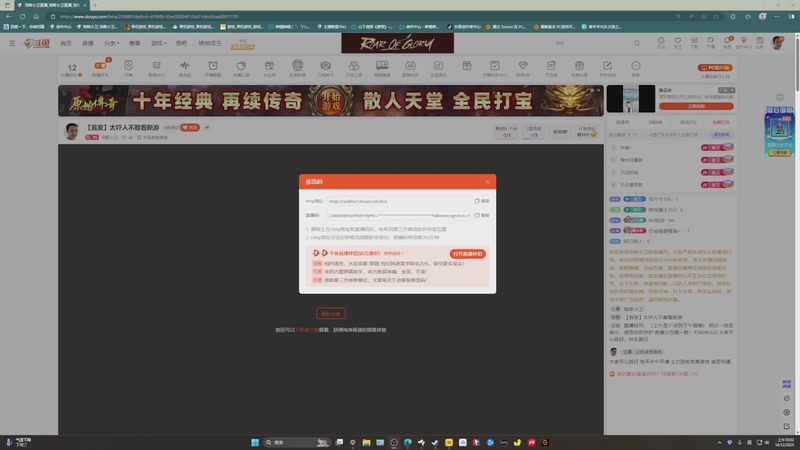
Task: Click the Windows taskbar search box
Action: (x=297, y=442)
